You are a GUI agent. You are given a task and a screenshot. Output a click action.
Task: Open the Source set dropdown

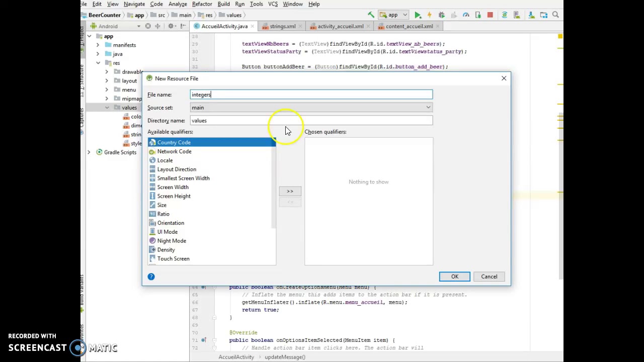click(311, 108)
